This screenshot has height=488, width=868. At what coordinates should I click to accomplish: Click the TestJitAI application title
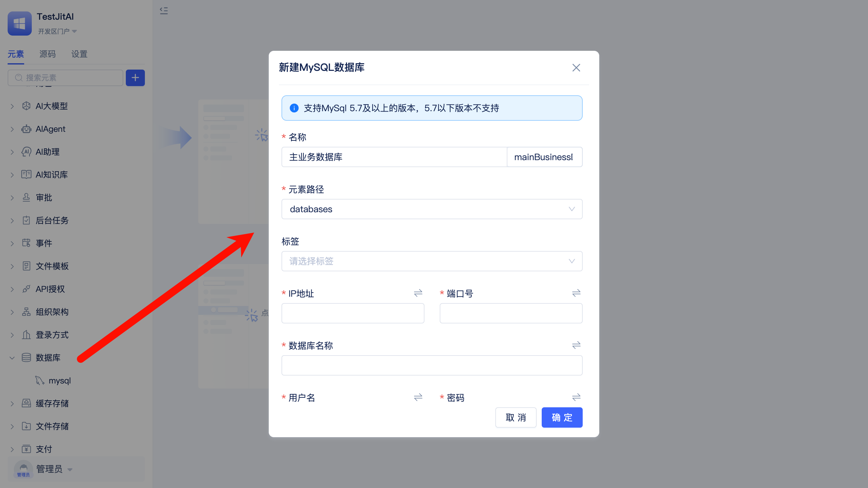coord(55,17)
